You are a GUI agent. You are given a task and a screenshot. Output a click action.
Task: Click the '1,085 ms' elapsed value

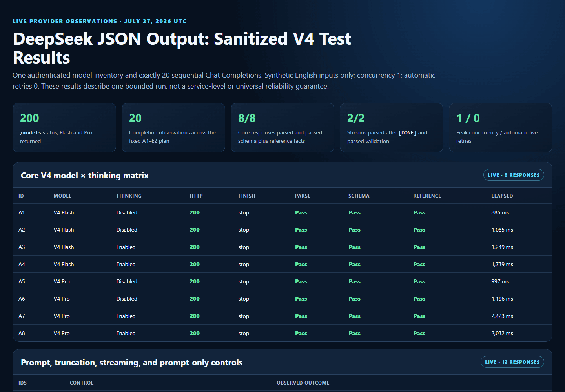[502, 230]
